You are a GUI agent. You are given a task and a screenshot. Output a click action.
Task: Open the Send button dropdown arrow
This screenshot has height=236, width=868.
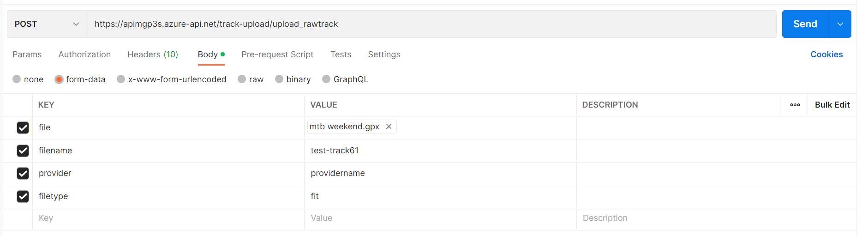(x=840, y=24)
